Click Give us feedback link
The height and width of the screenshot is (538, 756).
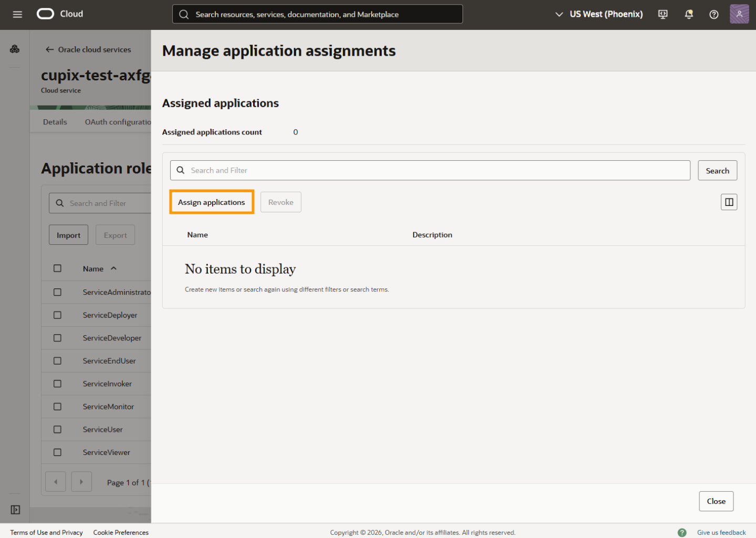721,532
